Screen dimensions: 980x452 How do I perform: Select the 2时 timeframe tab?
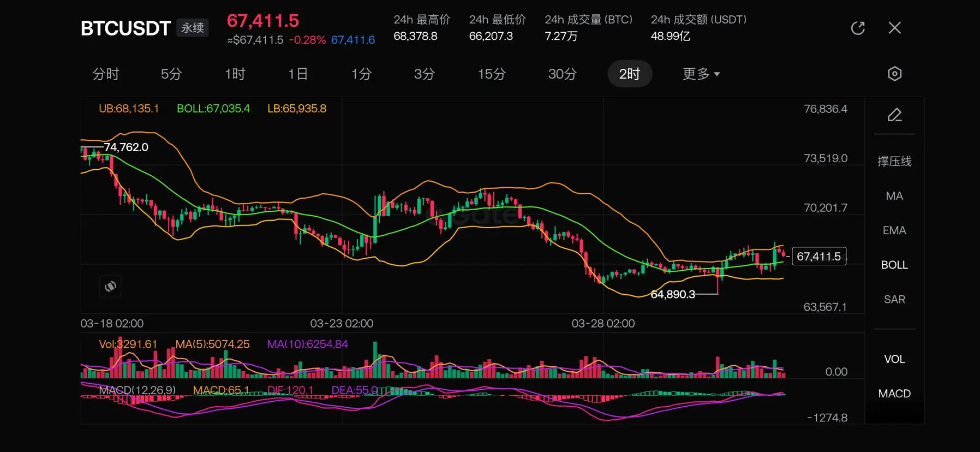click(x=630, y=74)
